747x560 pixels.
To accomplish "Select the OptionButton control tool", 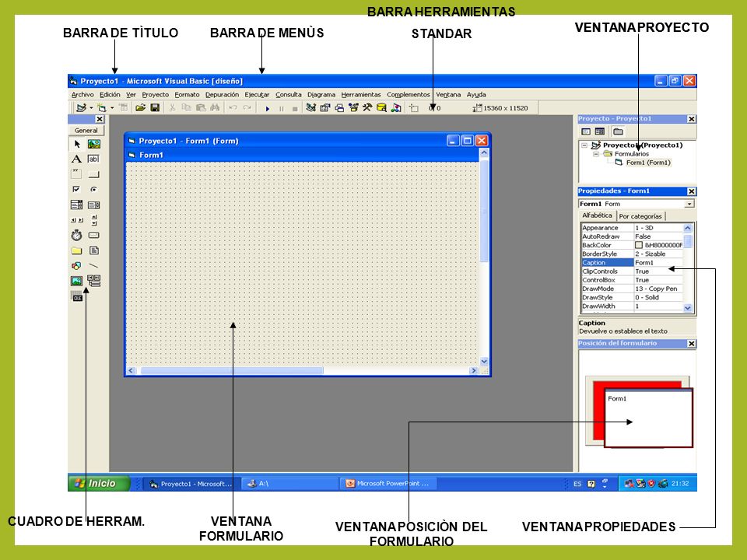I will (x=94, y=190).
